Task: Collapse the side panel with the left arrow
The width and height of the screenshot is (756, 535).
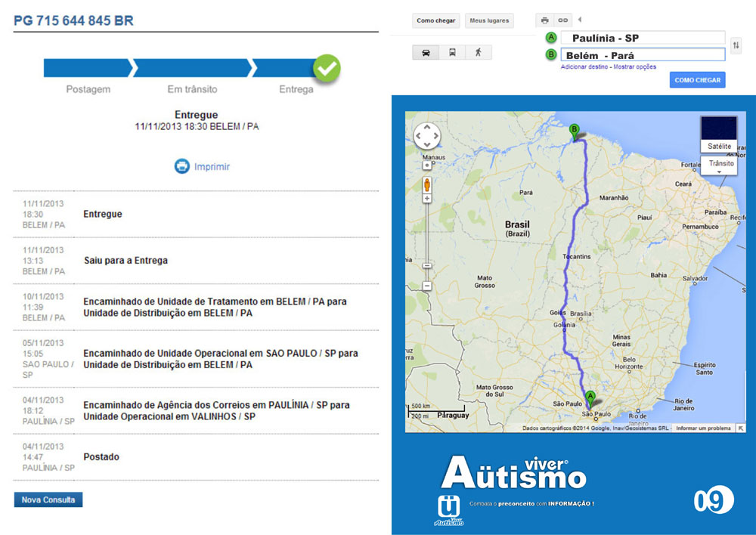Action: (x=580, y=20)
